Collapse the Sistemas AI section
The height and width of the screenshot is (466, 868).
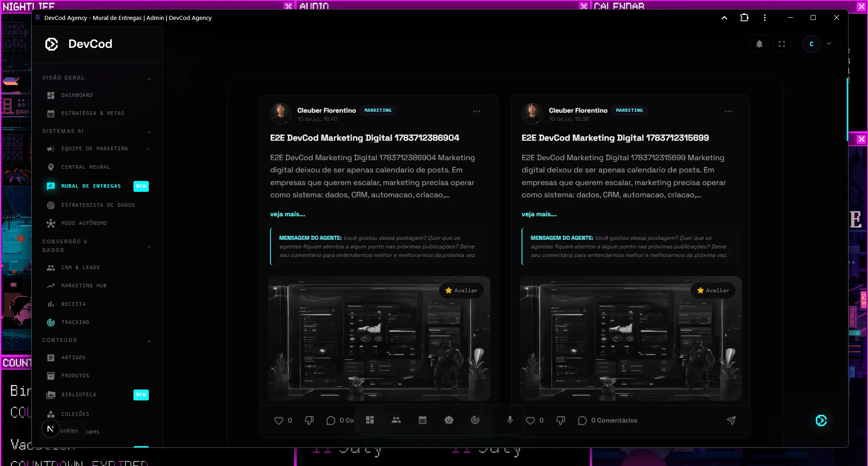(x=149, y=132)
